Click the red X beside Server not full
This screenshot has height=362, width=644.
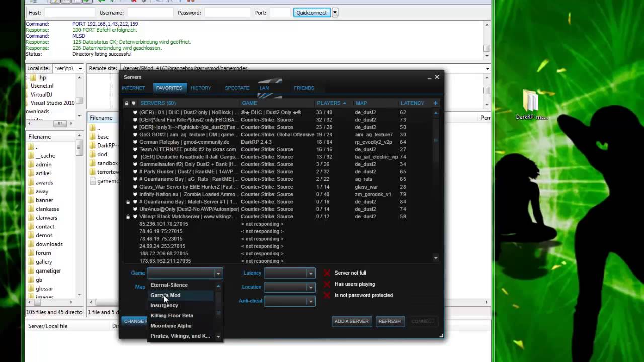[327, 273]
